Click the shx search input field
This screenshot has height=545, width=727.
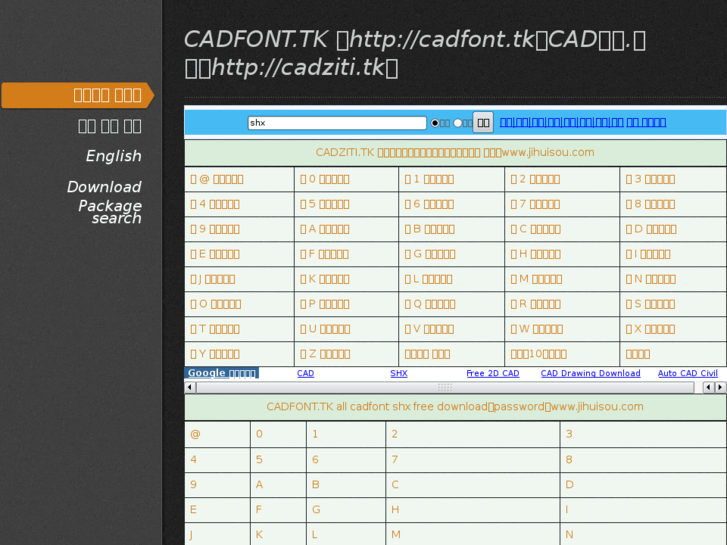tap(337, 123)
